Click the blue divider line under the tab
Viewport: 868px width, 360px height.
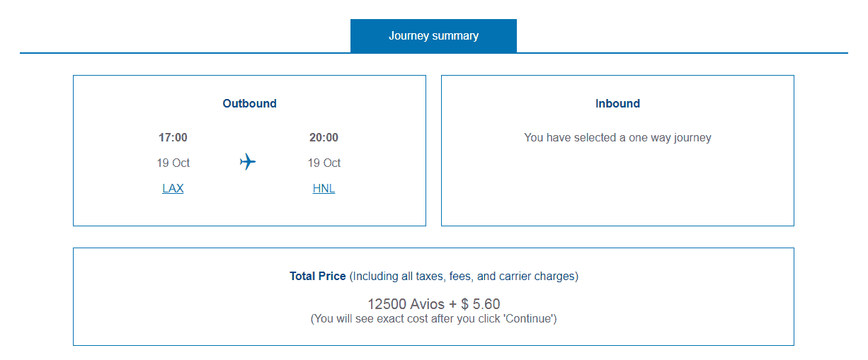pos(433,53)
